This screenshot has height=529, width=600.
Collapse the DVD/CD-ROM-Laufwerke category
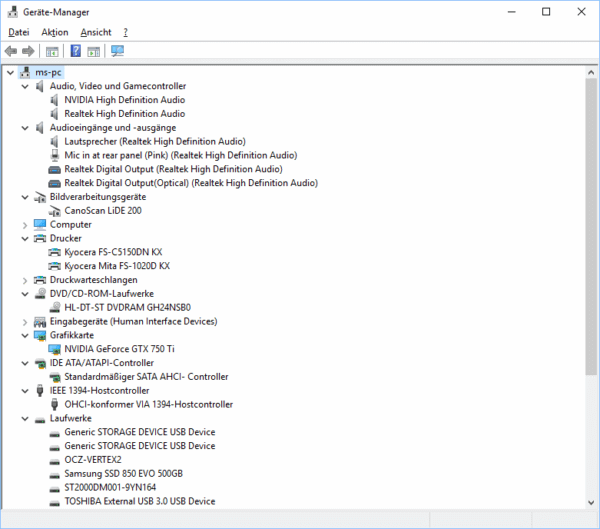(25, 294)
